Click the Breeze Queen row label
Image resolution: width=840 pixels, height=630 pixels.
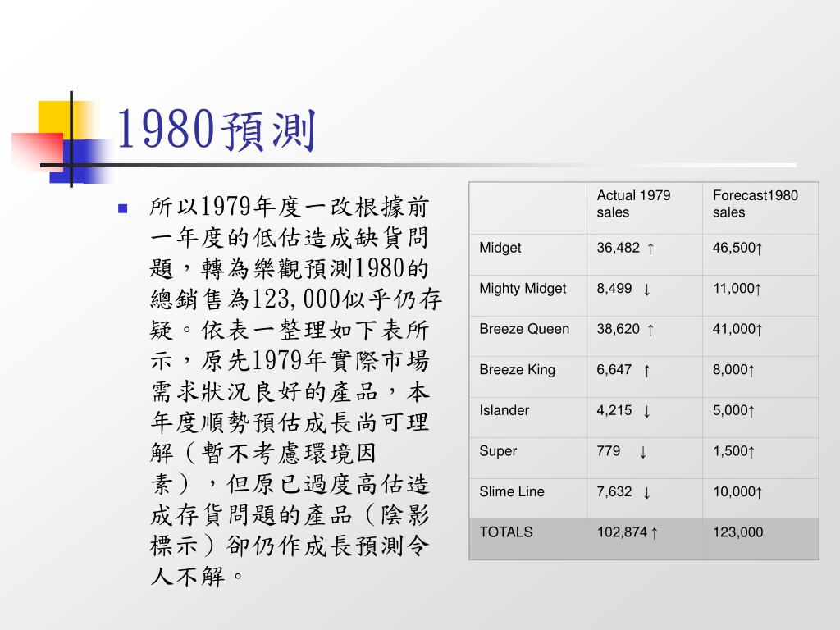(x=524, y=329)
